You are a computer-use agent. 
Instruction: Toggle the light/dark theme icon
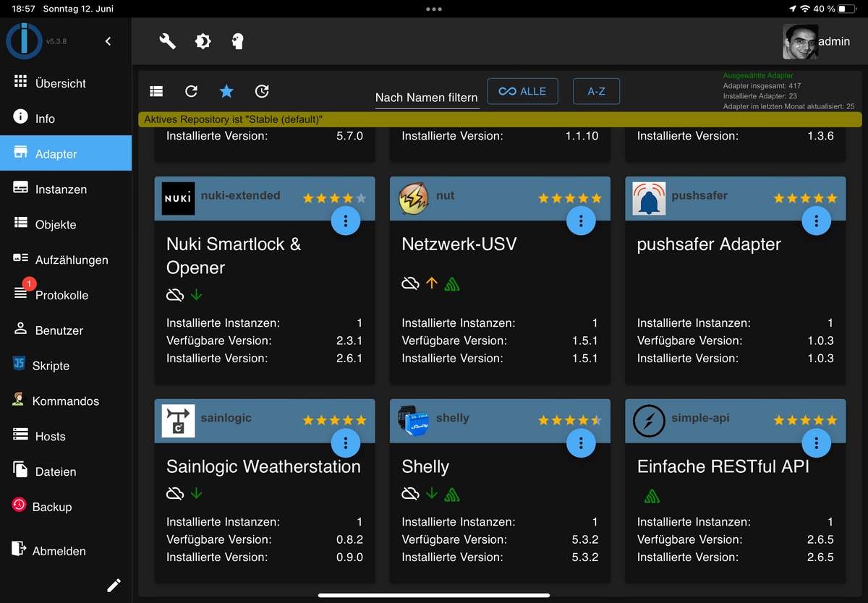coord(203,41)
